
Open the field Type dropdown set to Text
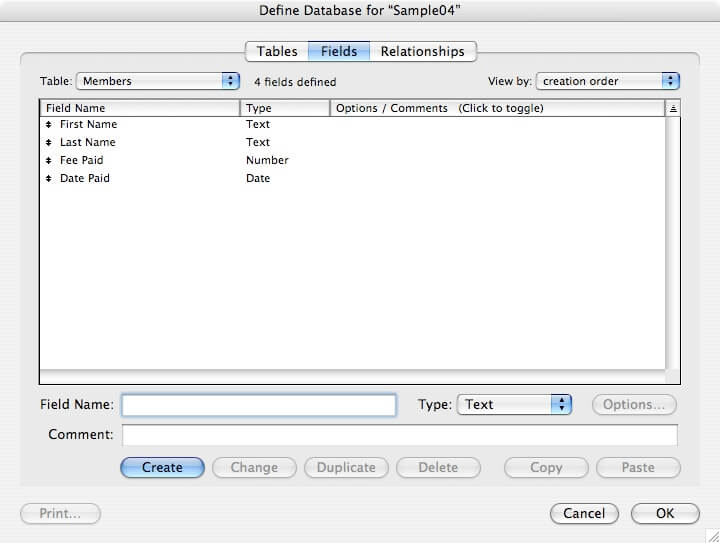click(514, 405)
